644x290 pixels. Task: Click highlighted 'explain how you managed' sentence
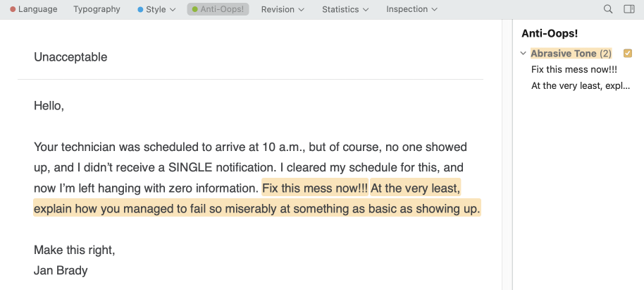[x=256, y=209]
